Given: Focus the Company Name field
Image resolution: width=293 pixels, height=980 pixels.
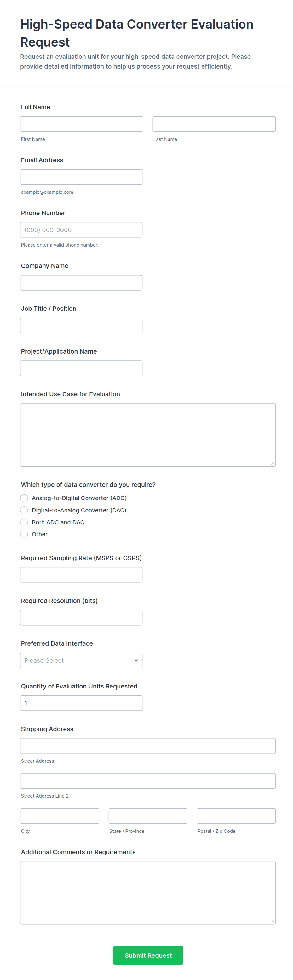Looking at the screenshot, I should (81, 283).
